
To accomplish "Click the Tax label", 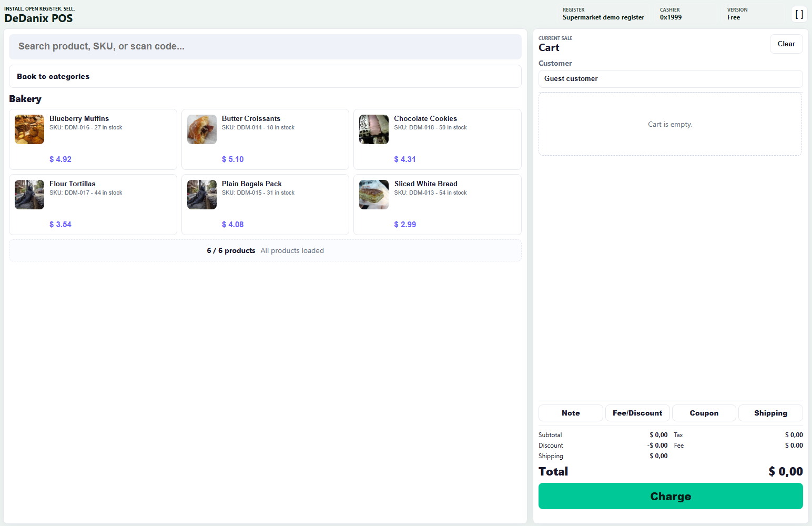I will coord(678,435).
